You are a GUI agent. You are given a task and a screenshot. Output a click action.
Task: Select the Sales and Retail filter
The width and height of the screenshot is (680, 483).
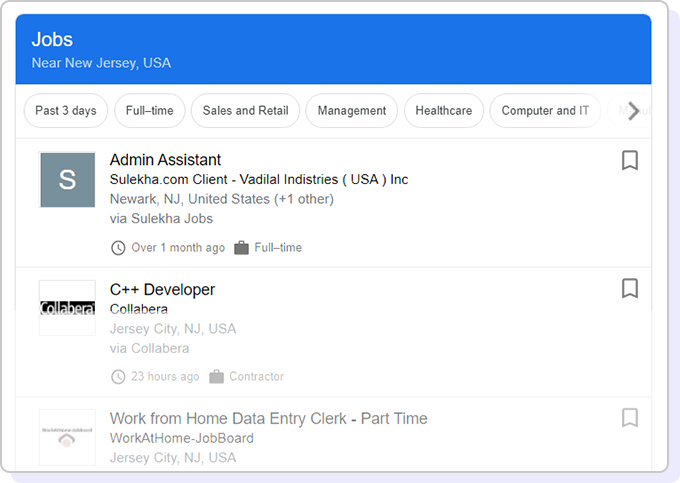coord(245,111)
